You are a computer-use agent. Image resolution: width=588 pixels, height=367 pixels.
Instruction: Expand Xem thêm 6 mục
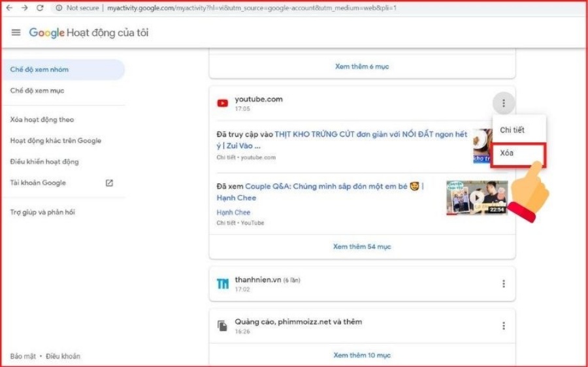tap(362, 67)
